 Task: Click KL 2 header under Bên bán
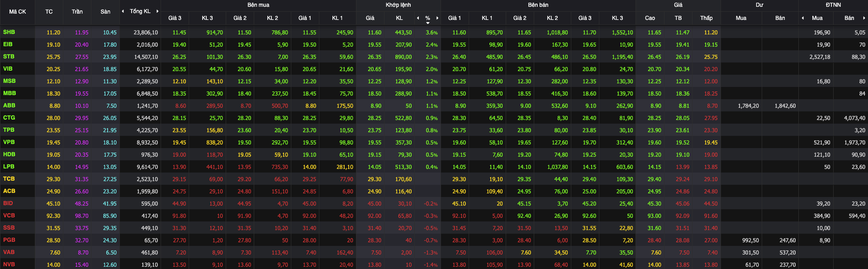pos(552,18)
